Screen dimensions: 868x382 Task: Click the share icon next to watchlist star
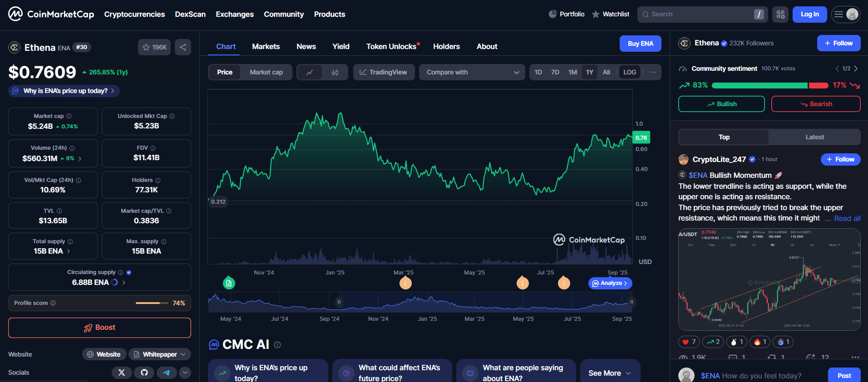(182, 47)
